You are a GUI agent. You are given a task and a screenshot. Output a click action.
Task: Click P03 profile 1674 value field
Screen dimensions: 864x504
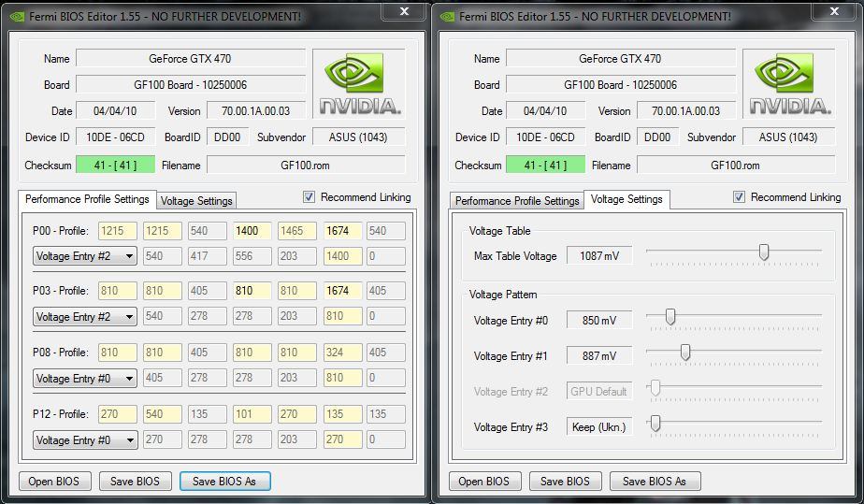click(343, 290)
